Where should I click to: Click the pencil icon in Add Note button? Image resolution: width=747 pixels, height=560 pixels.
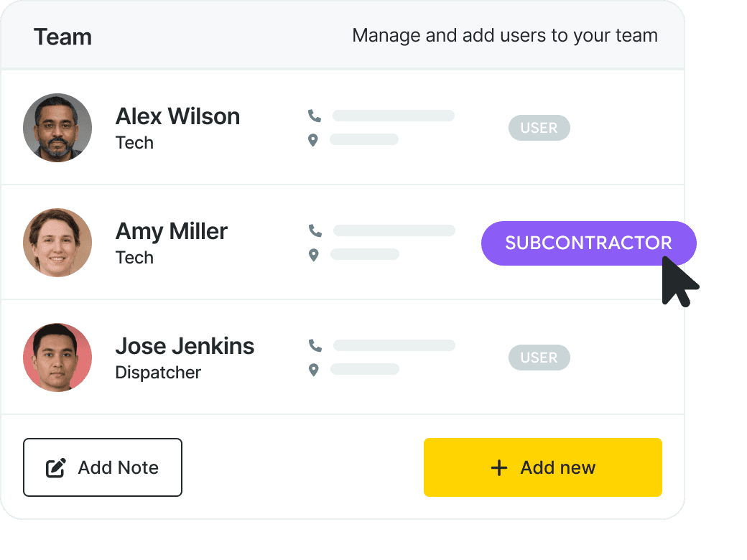click(x=56, y=467)
